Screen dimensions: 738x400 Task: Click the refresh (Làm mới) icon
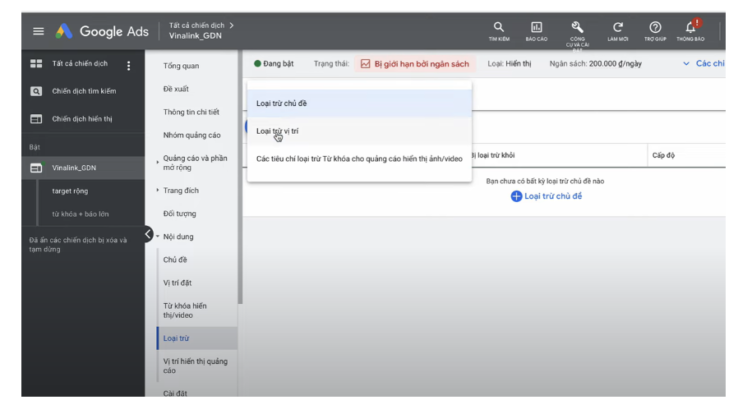[x=617, y=30]
